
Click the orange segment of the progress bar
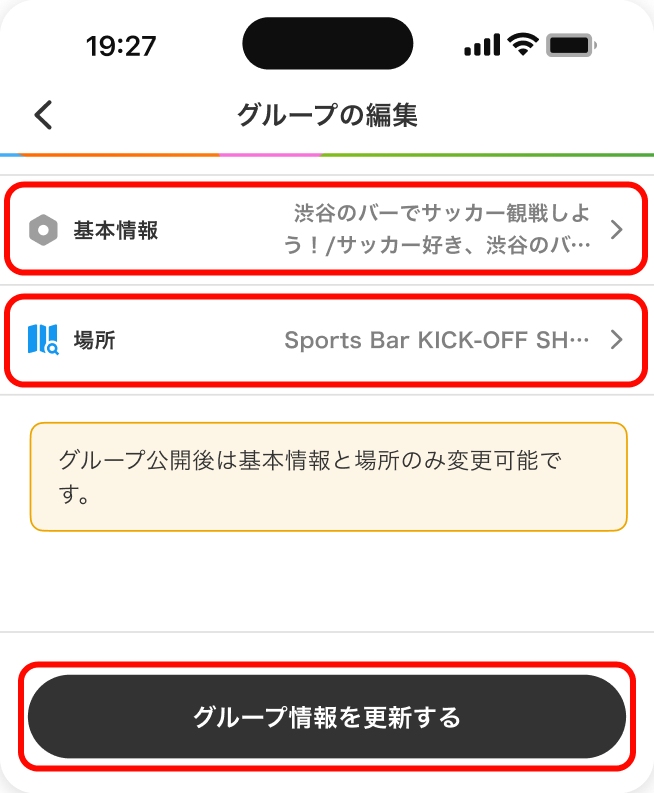120,155
